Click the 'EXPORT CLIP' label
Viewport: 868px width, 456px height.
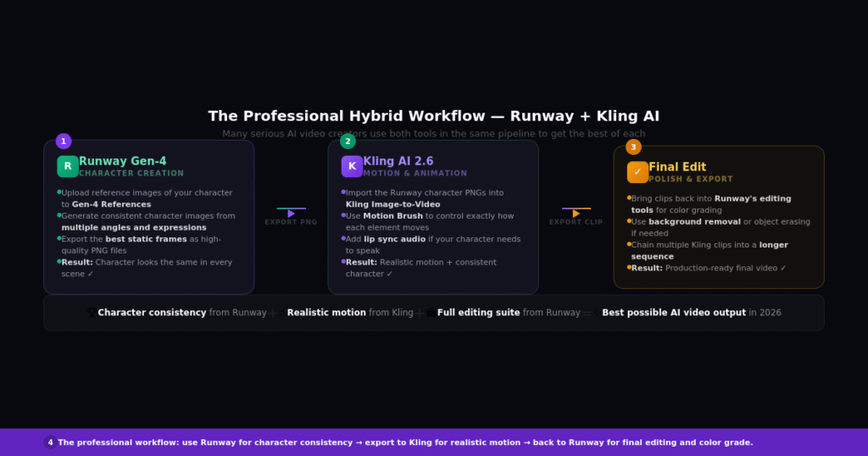click(576, 222)
